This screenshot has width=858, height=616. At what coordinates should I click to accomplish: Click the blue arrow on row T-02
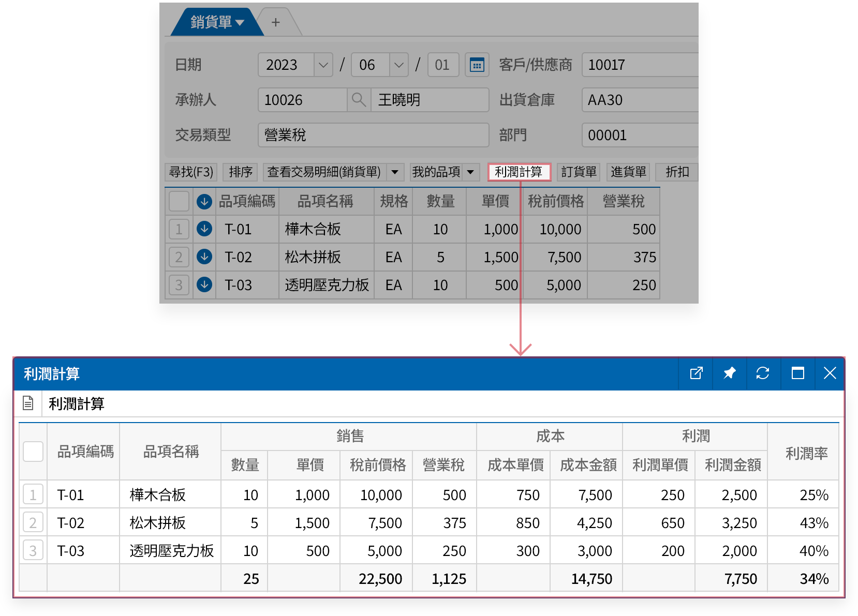pos(204,257)
